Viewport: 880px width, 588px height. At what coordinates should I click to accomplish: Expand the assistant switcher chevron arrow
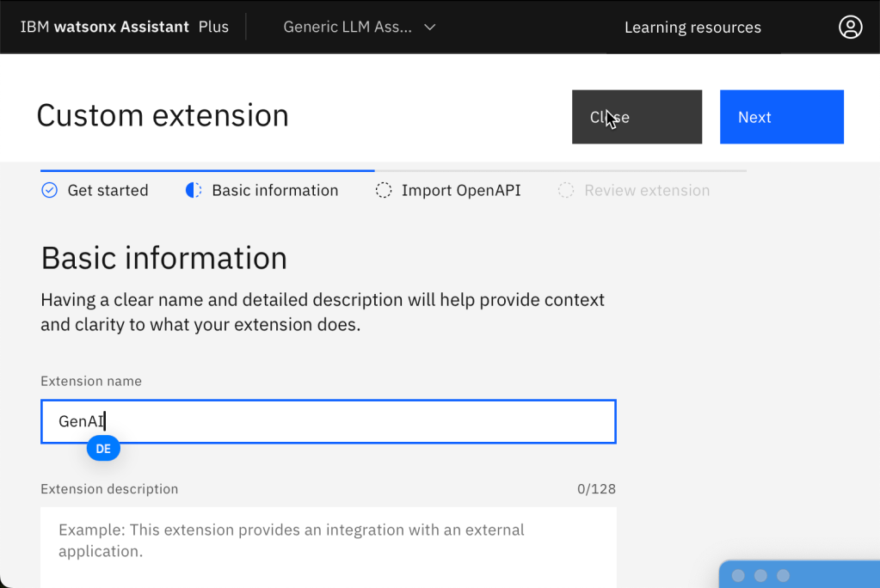(430, 27)
